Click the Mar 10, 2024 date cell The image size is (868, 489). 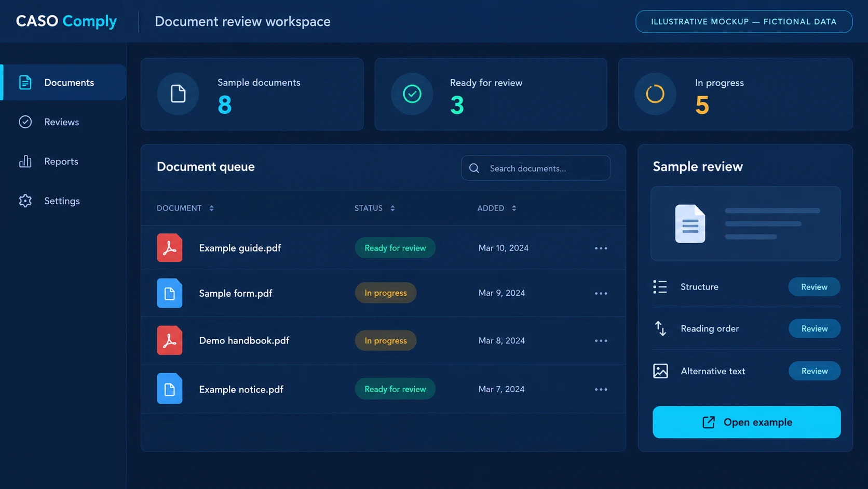504,248
